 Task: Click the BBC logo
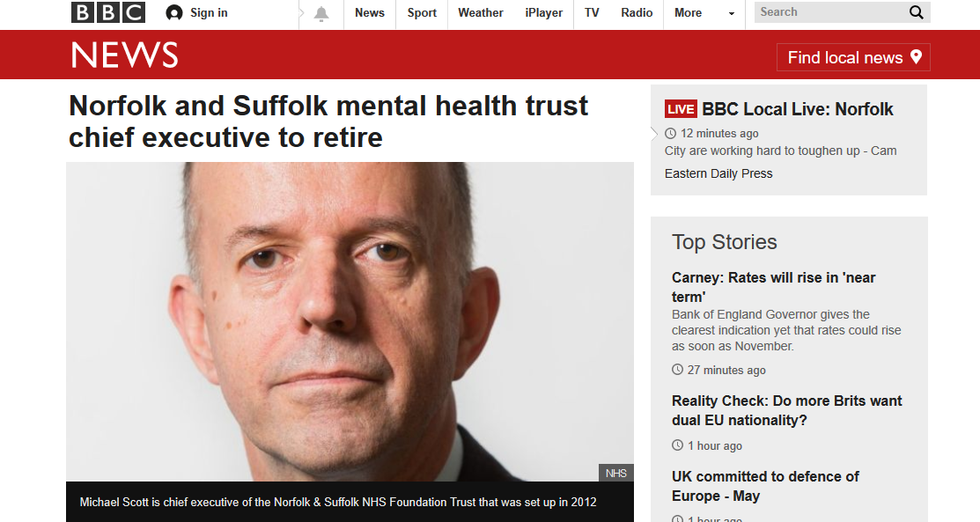108,12
